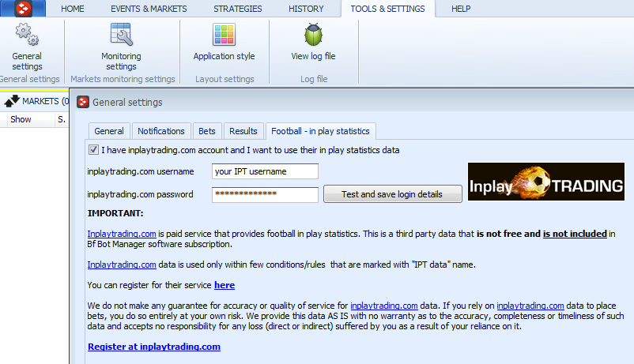Click the red application logo button
Image resolution: width=634 pixels, height=364 pixels.
tap(23, 9)
